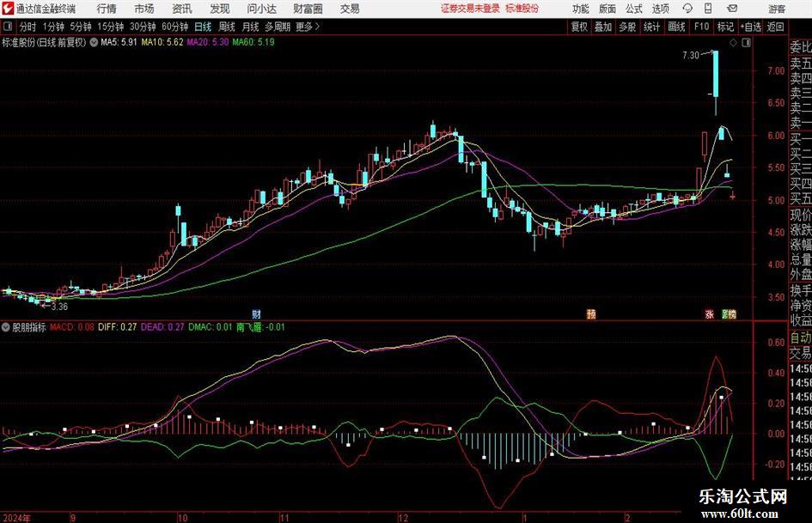
Task: Click the MA60: 5.19 indicator label
Action: 253,42
